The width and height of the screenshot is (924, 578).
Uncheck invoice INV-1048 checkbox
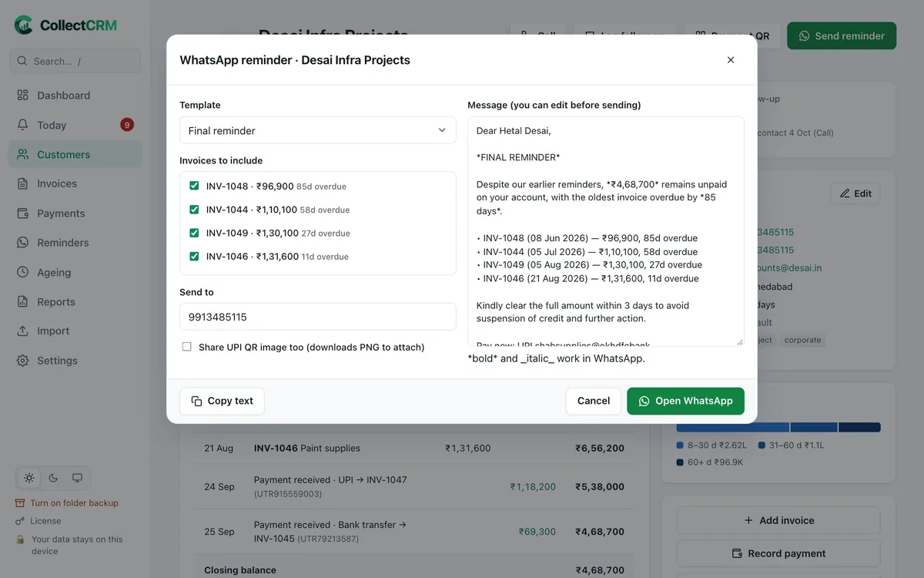(194, 186)
